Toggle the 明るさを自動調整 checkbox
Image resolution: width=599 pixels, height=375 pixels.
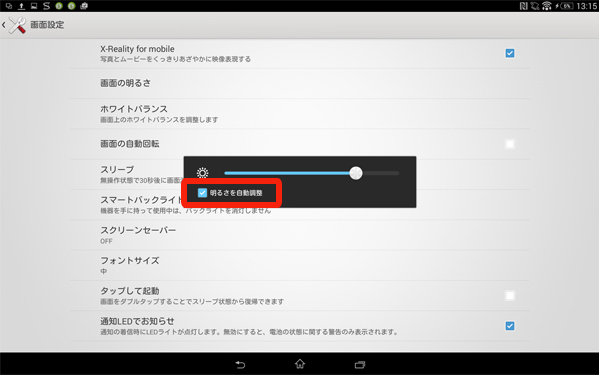tap(202, 193)
